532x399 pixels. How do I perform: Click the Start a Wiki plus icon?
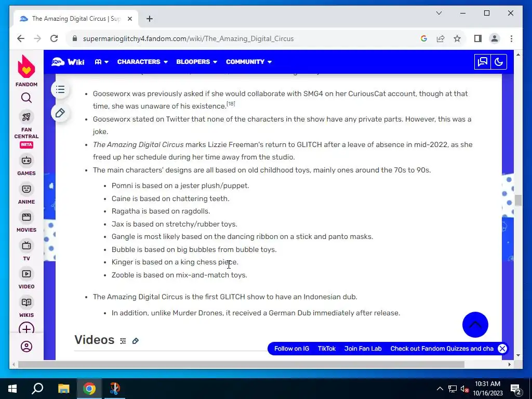coord(26,329)
